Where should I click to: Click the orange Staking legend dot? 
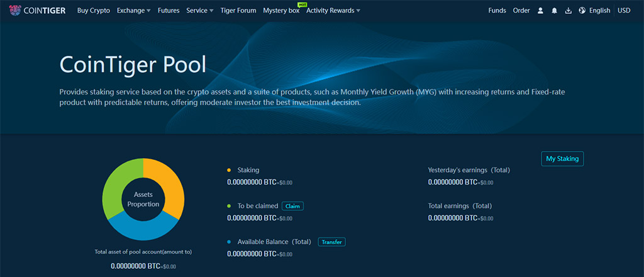[229, 170]
